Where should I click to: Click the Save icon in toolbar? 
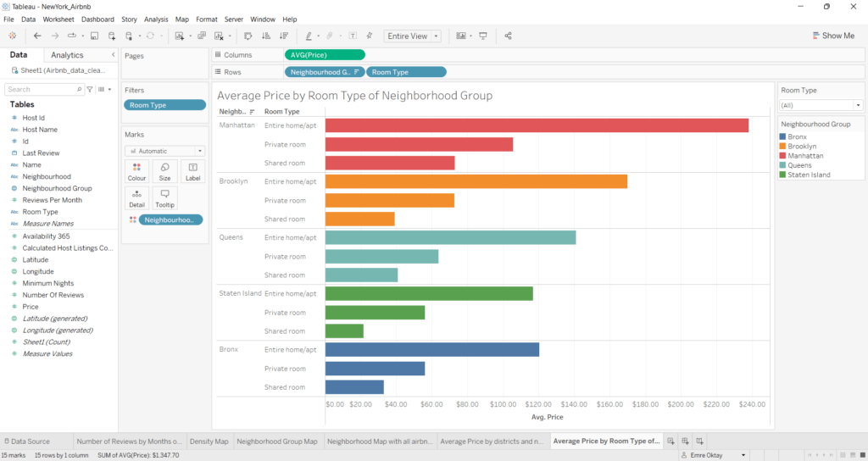(x=94, y=36)
